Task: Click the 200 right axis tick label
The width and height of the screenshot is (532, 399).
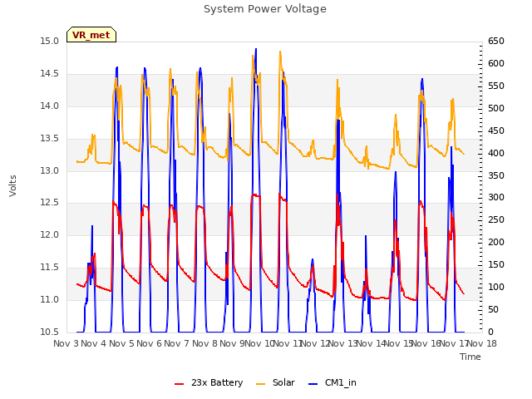Action: 496,242
